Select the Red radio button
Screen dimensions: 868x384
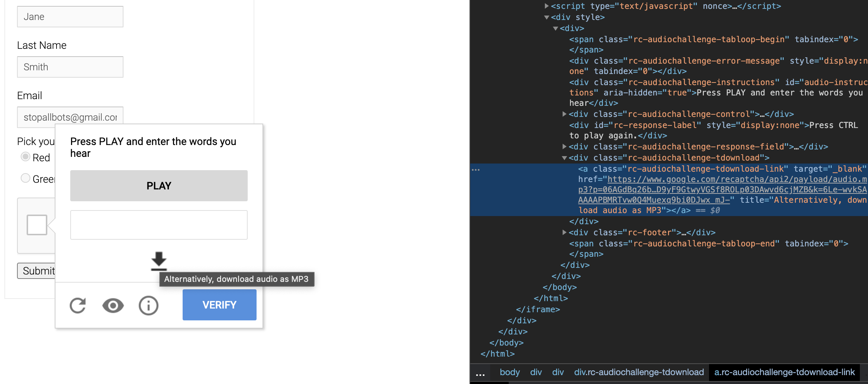pos(26,157)
